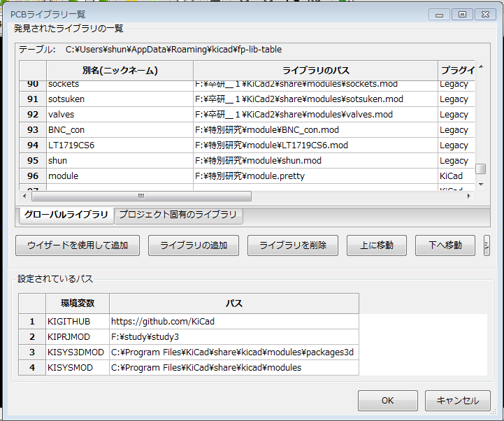Select row header 93
504x421 pixels.
[x=33, y=130]
